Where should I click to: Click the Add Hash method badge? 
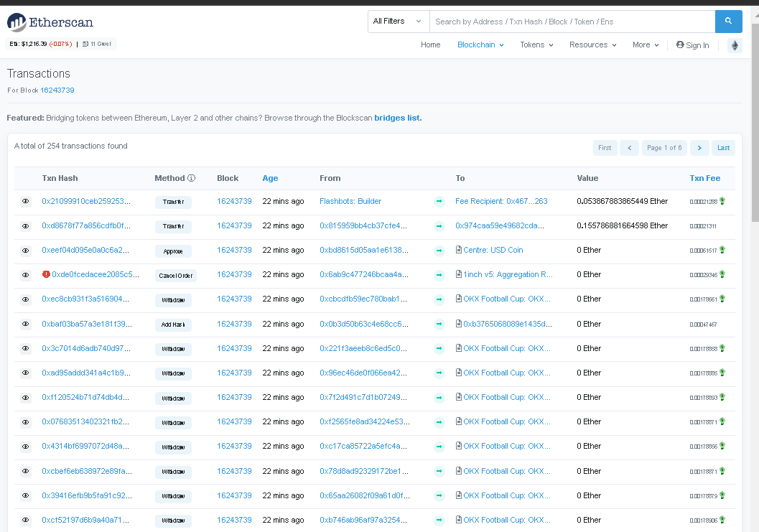pyautogui.click(x=173, y=325)
